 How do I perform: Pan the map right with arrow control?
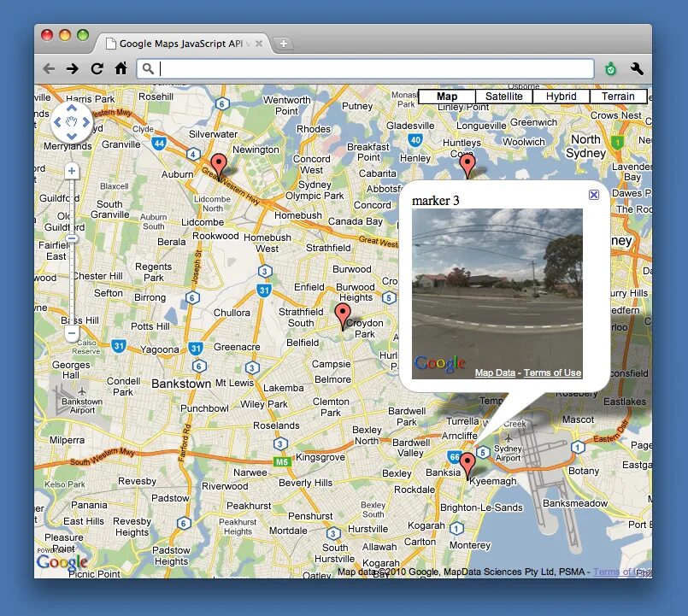tap(86, 122)
